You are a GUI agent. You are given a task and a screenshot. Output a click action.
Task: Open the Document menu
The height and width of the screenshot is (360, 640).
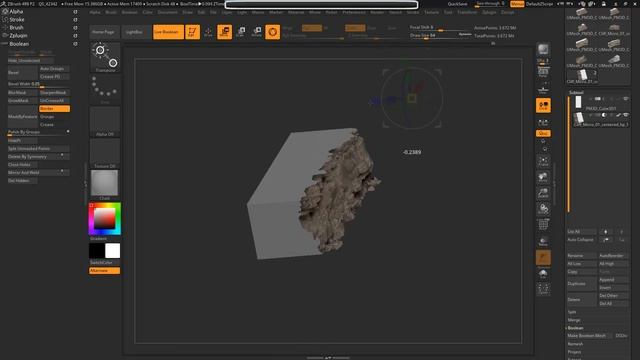pos(167,12)
